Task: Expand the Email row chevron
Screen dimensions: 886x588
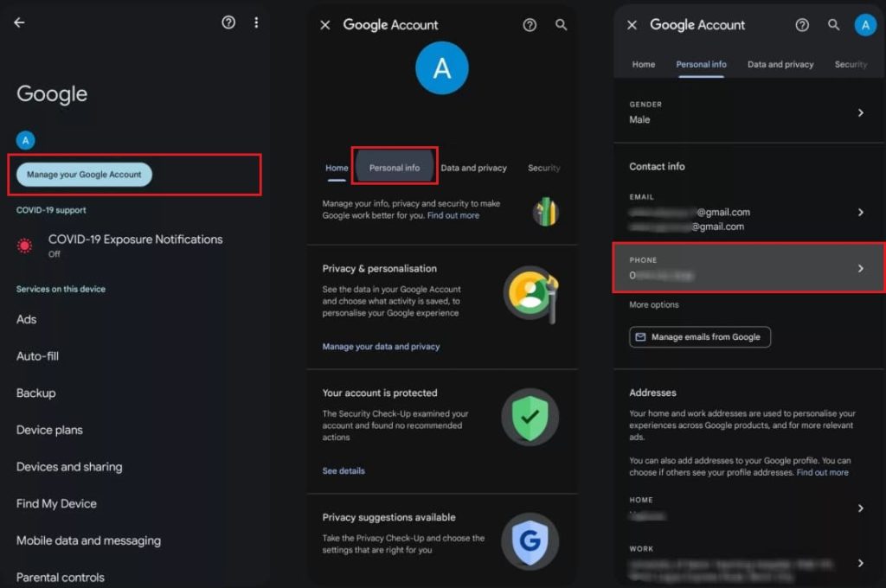Action: coord(861,213)
